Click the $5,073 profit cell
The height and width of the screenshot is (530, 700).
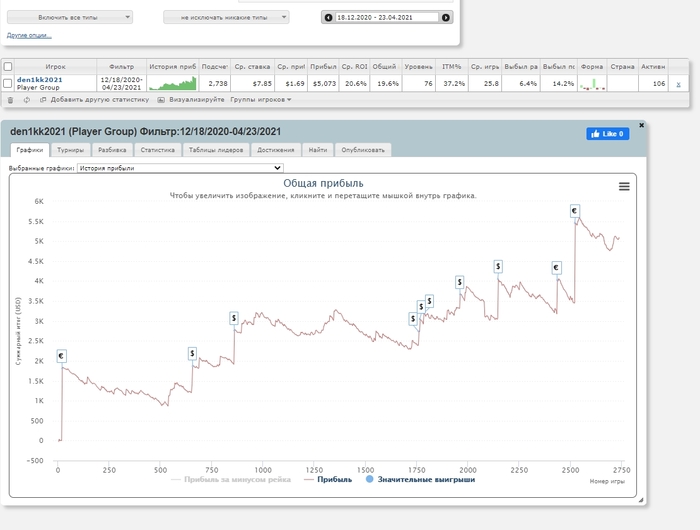(325, 83)
